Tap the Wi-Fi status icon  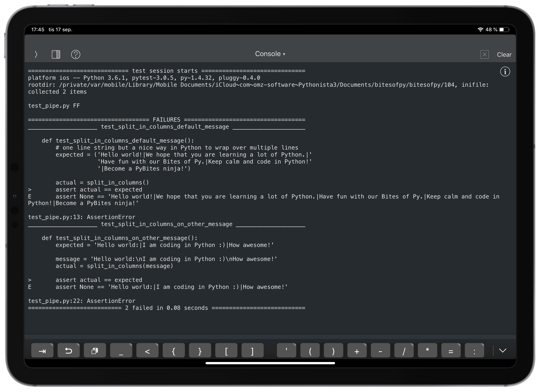[480, 29]
